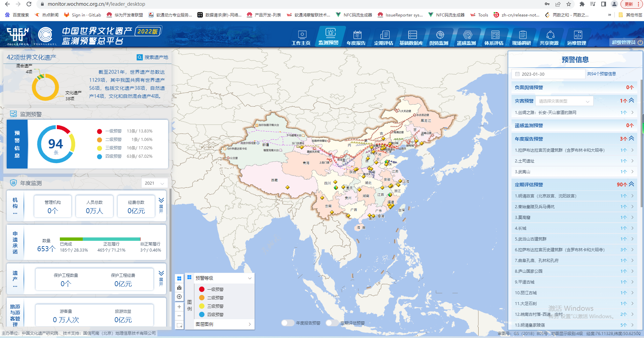The width and height of the screenshot is (644, 338).
Task: Click the 三级预警 16条 legend entry
Action: 125,148
